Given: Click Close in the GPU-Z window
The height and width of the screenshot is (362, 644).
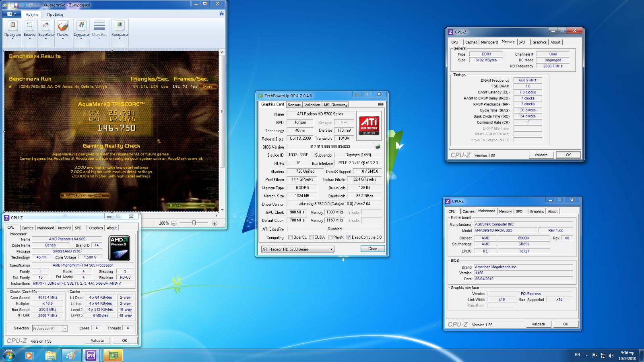Looking at the screenshot, I should pos(373,249).
